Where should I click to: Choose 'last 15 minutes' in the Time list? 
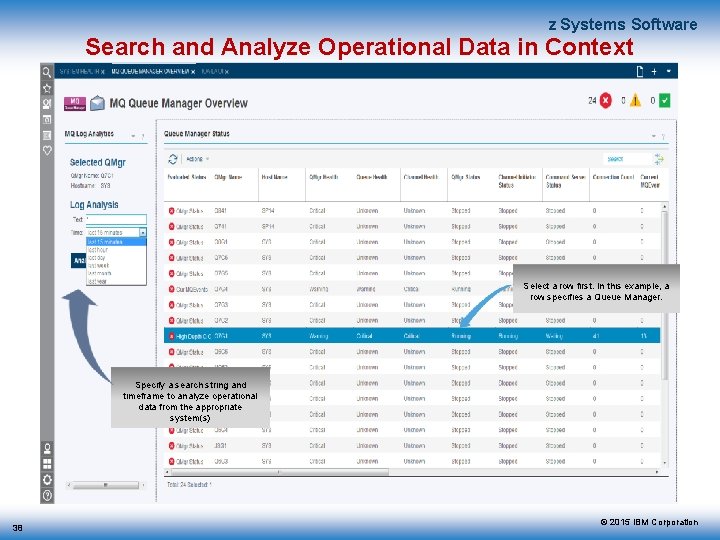pos(116,242)
